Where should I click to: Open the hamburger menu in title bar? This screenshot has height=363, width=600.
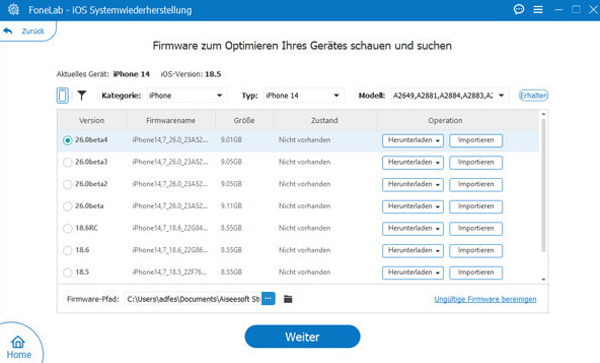[x=538, y=10]
